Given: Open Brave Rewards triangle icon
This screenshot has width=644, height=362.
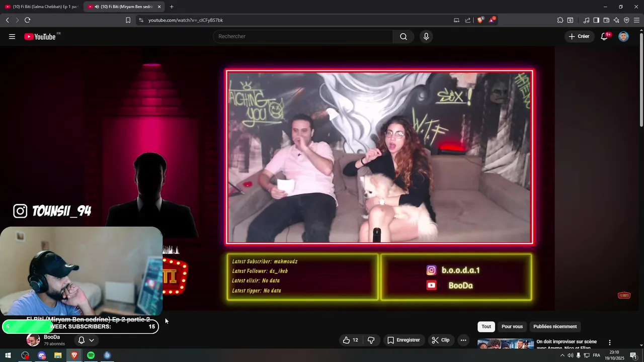Looking at the screenshot, I should [x=492, y=20].
